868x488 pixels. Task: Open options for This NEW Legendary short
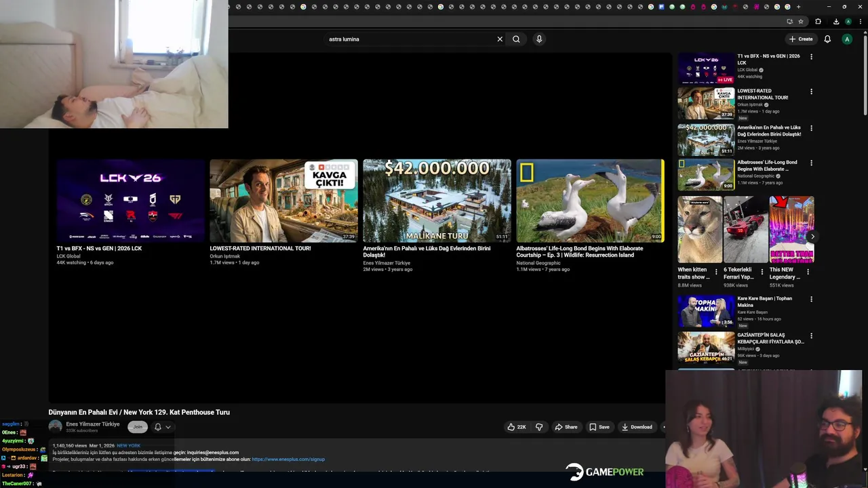[808, 272]
